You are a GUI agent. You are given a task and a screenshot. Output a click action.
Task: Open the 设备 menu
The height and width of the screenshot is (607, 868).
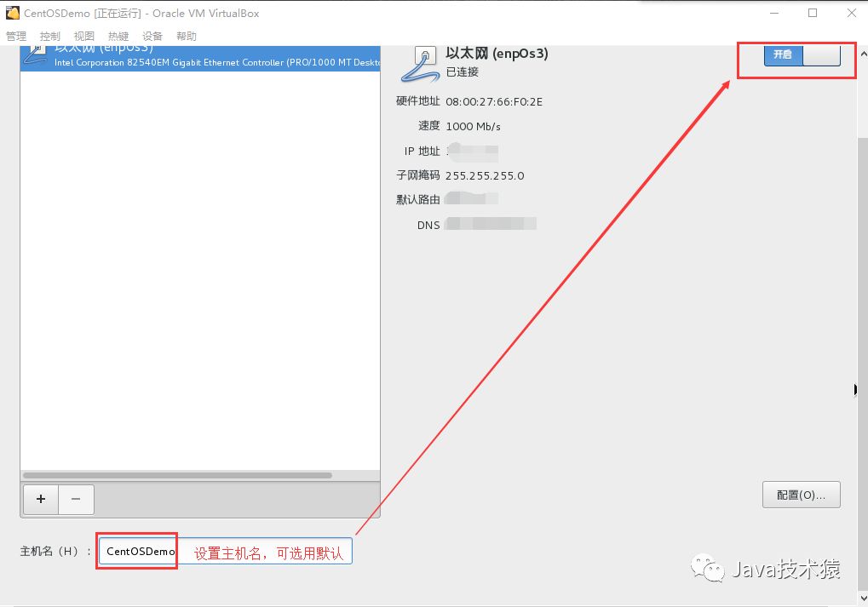[x=152, y=37]
